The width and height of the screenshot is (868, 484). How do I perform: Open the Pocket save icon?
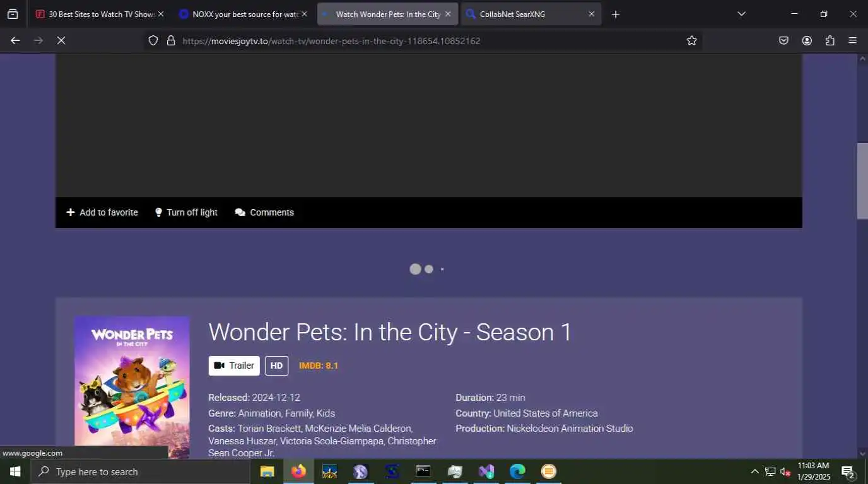click(x=783, y=40)
